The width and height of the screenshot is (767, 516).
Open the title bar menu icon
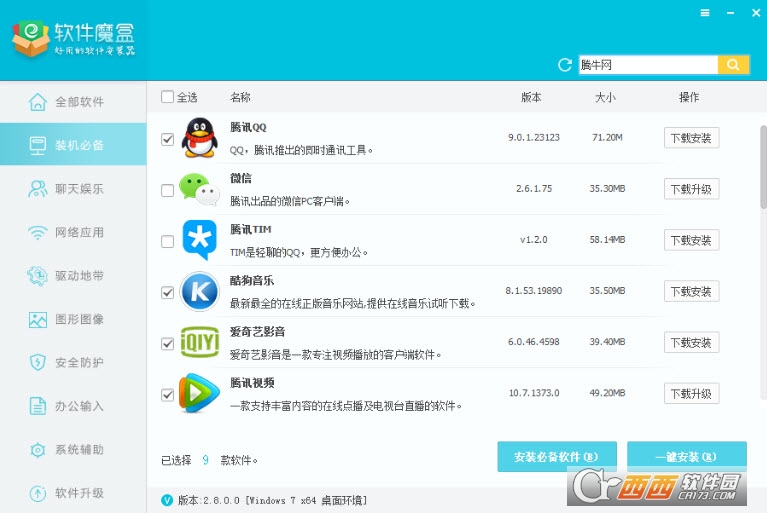(x=705, y=13)
